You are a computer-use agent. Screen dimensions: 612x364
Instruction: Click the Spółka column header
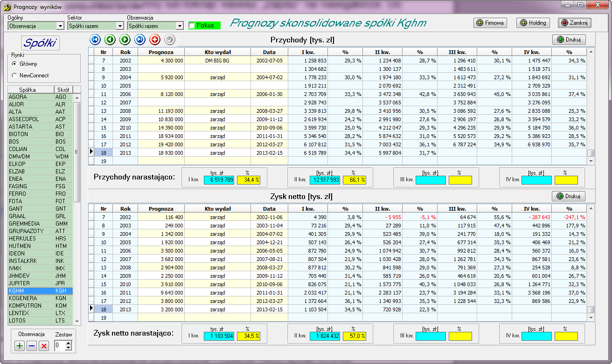click(x=31, y=89)
